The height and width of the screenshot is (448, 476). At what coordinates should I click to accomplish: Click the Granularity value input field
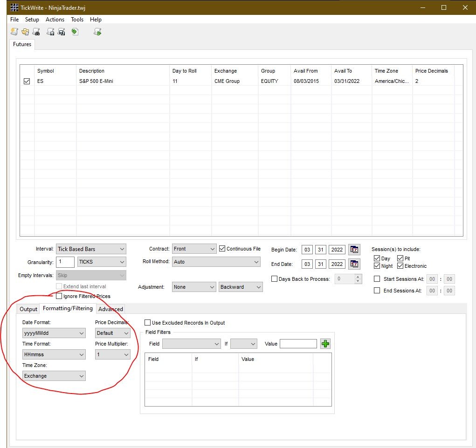coord(65,262)
